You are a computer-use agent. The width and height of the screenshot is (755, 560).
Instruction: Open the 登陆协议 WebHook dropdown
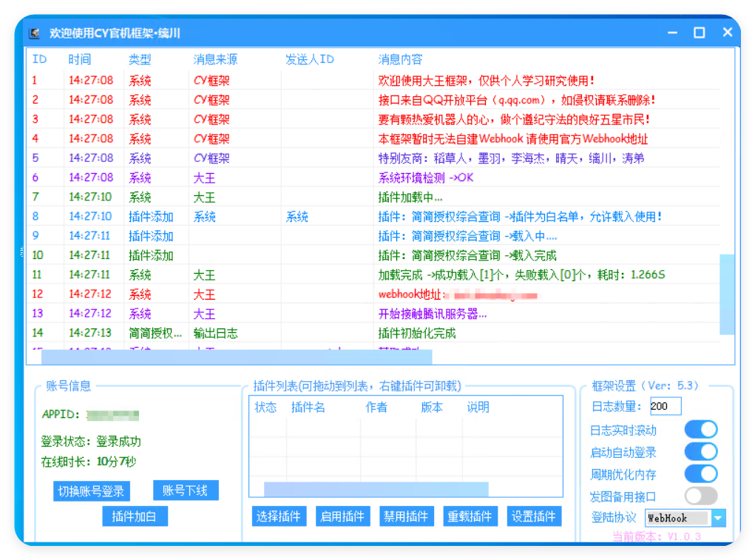coord(716,519)
